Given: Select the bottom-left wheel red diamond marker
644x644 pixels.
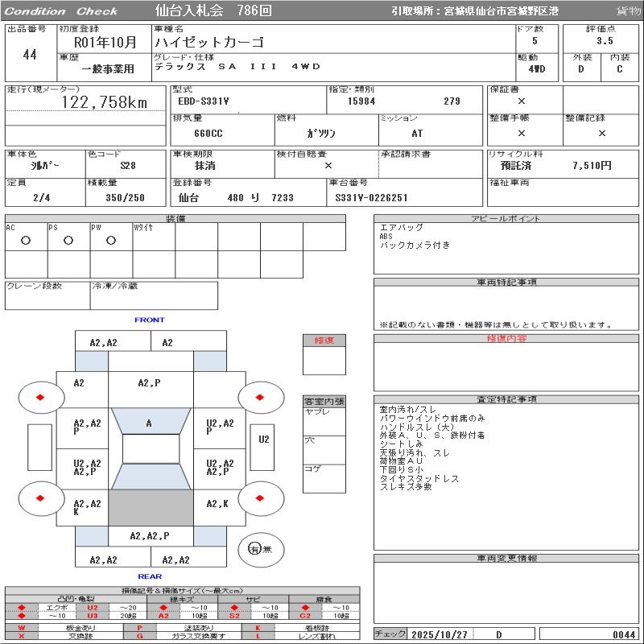Looking at the screenshot, I should (41, 498).
